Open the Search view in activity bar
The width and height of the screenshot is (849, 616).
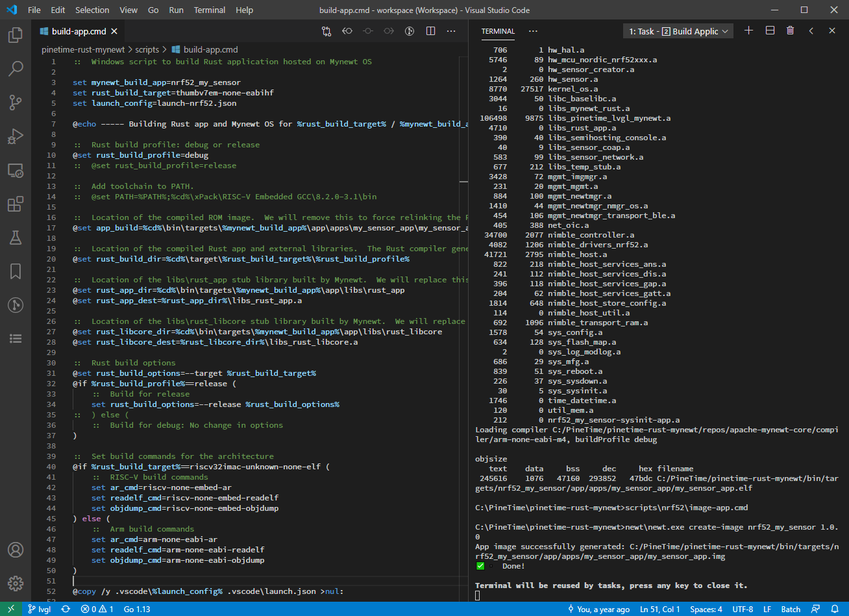pyautogui.click(x=16, y=69)
